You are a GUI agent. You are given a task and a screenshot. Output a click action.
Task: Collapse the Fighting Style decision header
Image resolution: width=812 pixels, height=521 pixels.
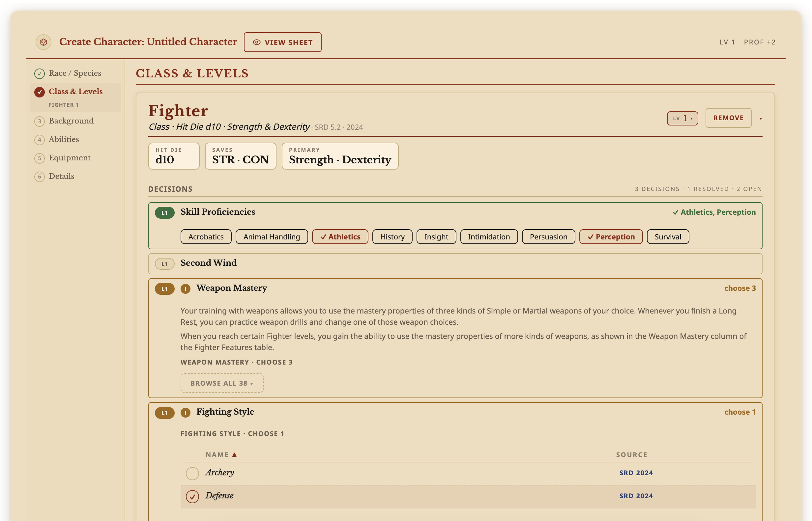(455, 412)
